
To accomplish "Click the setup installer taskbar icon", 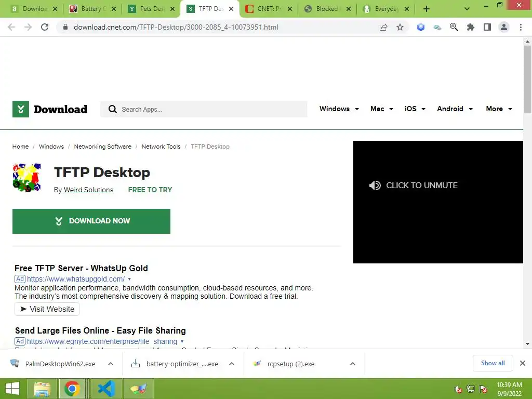I will (139, 389).
